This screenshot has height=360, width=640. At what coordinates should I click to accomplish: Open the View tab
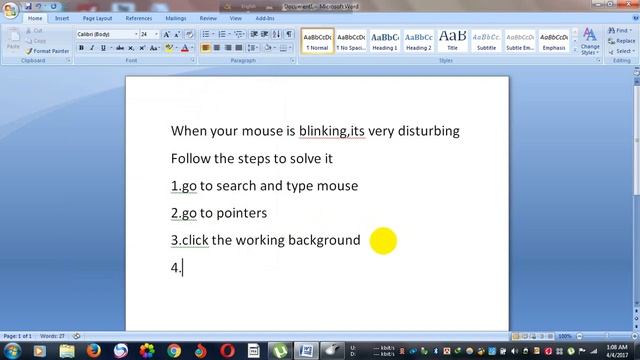click(x=236, y=18)
